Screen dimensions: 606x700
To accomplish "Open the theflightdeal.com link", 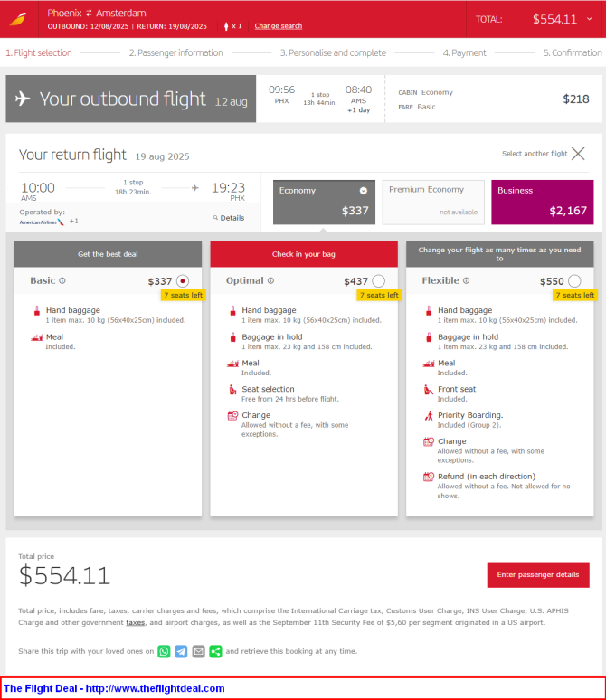I will click(x=114, y=688).
